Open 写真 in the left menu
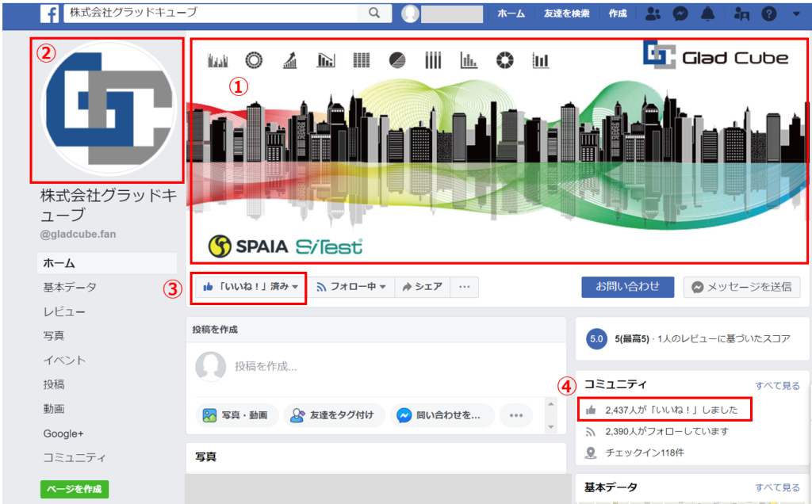The width and height of the screenshot is (812, 504). point(53,336)
